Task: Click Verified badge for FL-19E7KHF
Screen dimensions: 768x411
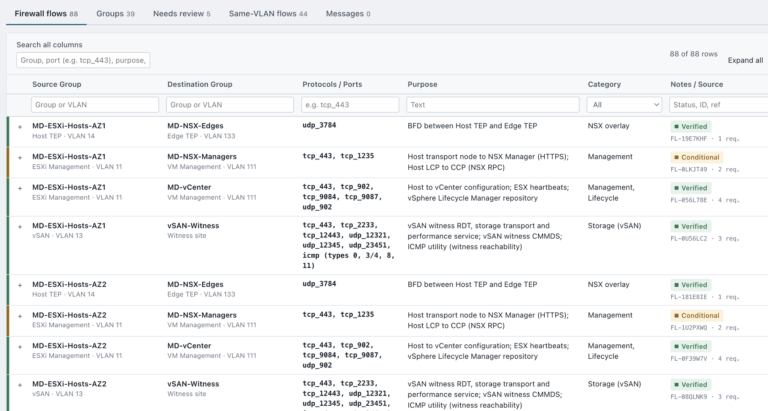Action: tap(691, 126)
